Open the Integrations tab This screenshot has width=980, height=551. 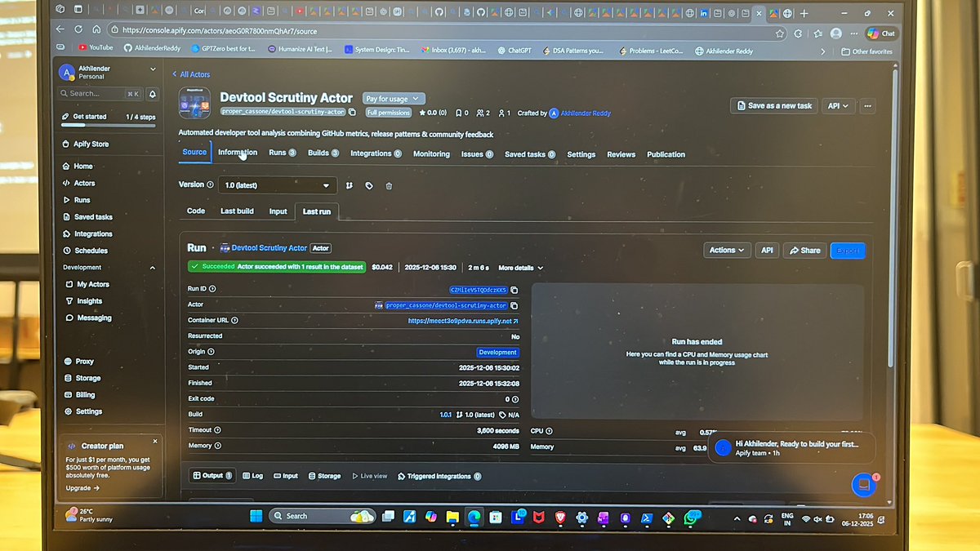click(x=376, y=153)
